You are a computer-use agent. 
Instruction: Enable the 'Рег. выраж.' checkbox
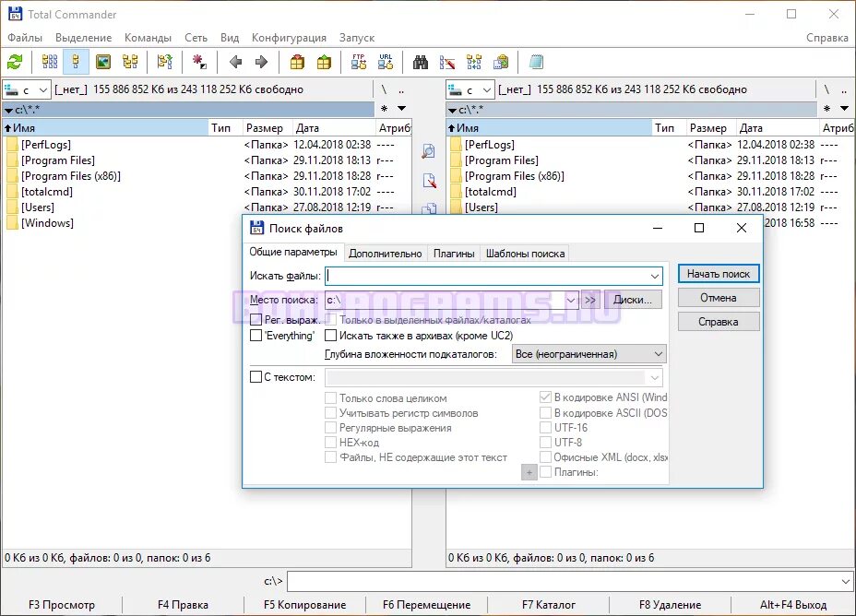[256, 319]
